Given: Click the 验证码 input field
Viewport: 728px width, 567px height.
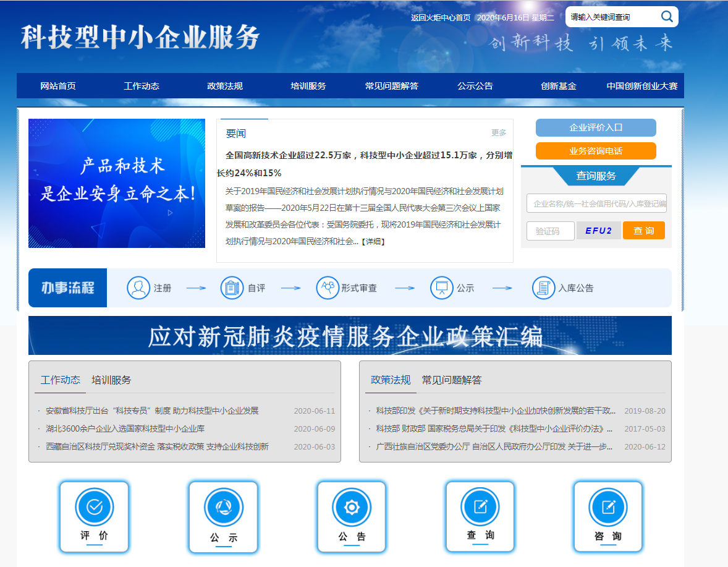Looking at the screenshot, I should (550, 230).
